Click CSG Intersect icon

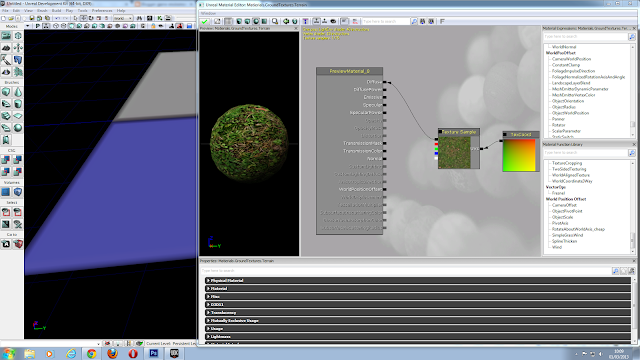tap(6, 171)
